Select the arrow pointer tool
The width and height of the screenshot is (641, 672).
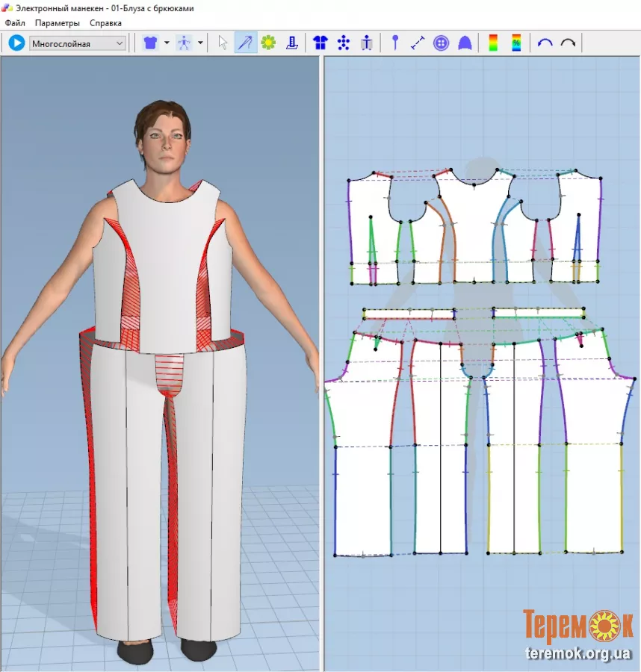[223, 43]
